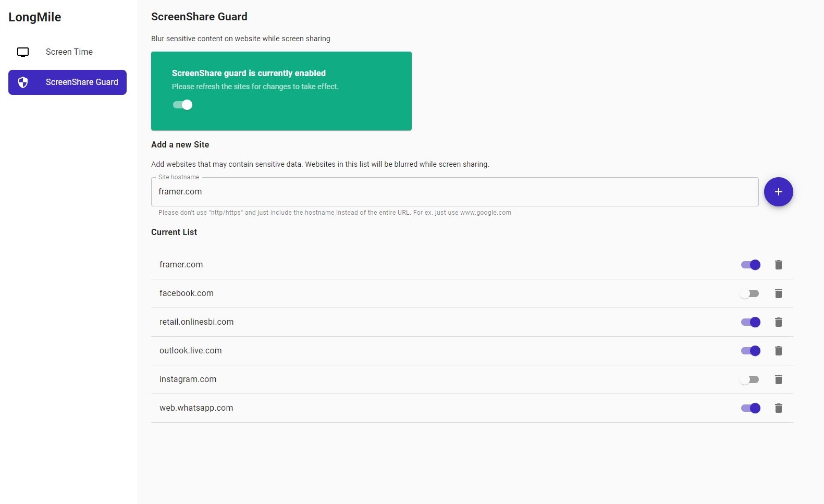The height and width of the screenshot is (504, 824).
Task: Click the Site hostname input field
Action: click(x=454, y=192)
